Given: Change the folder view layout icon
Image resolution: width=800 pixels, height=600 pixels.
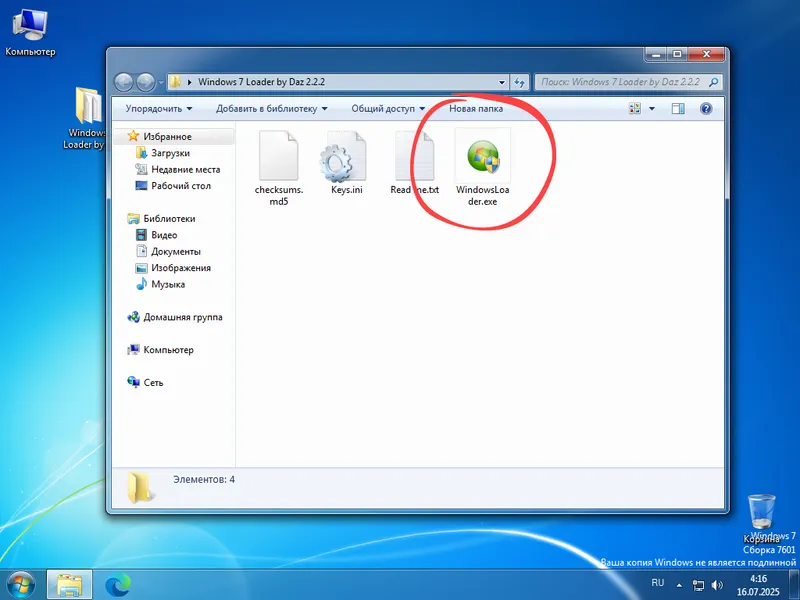Looking at the screenshot, I should 636,108.
